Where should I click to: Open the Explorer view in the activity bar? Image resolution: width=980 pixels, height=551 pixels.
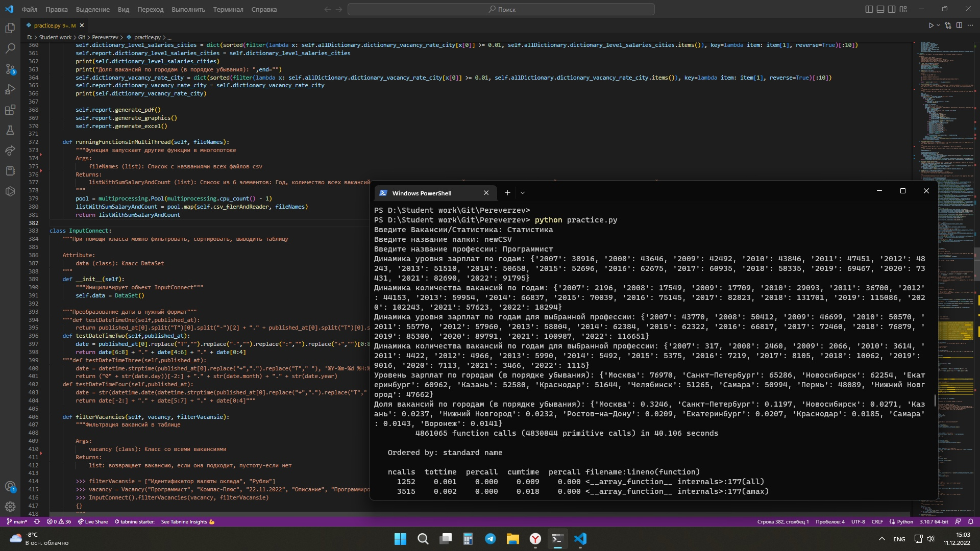click(10, 28)
